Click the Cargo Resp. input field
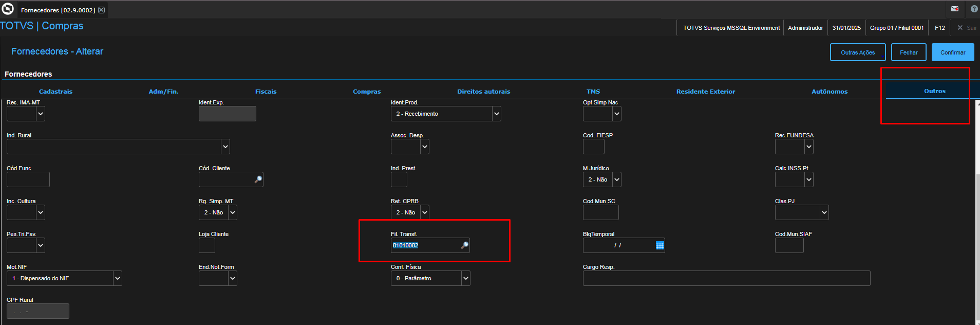This screenshot has width=980, height=325. tap(727, 278)
